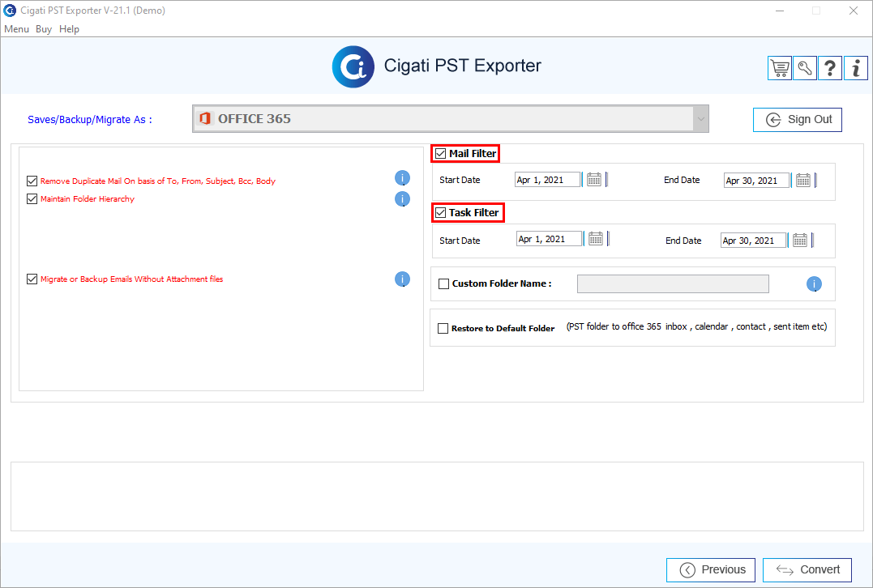Open Task Filter start date calendar
Viewport: 873px width, 588px height.
[596, 239]
